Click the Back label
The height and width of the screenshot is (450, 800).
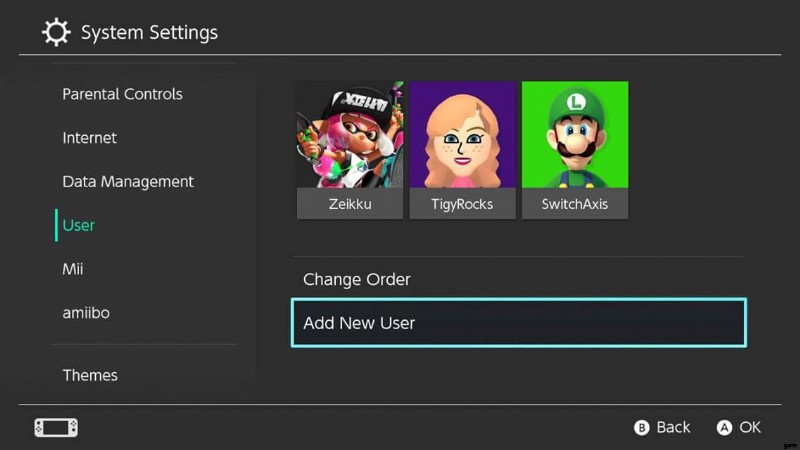pos(673,427)
